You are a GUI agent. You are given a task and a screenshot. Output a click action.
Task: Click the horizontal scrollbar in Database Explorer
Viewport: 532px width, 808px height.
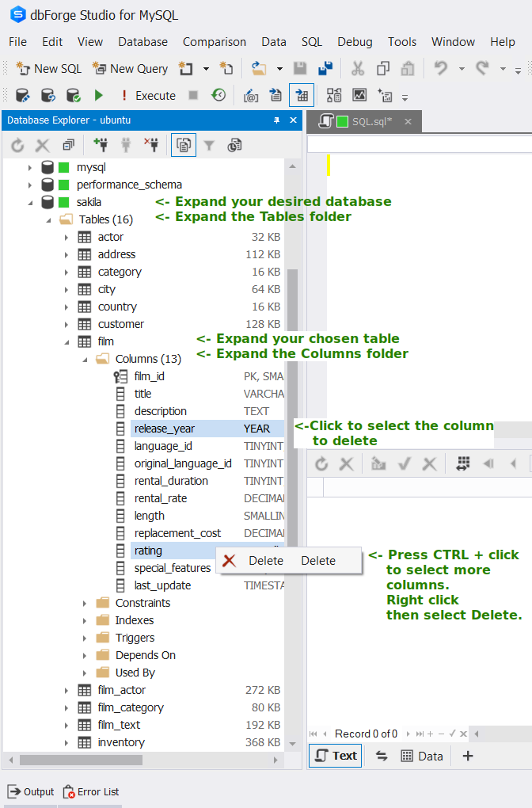[81, 760]
